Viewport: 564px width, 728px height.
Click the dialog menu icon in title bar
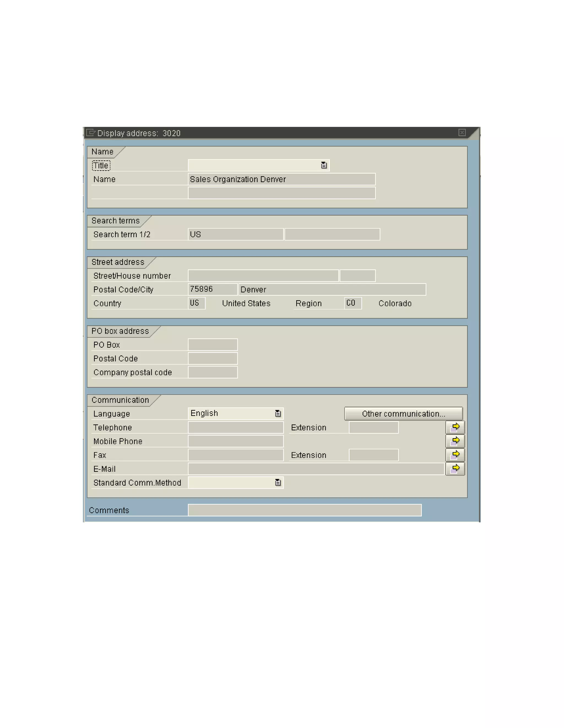(x=90, y=133)
